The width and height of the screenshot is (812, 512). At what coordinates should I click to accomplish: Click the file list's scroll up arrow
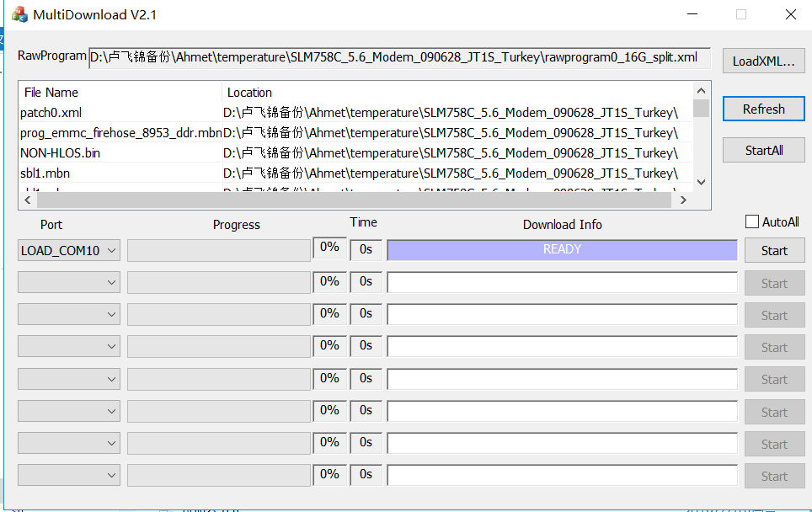(x=701, y=91)
